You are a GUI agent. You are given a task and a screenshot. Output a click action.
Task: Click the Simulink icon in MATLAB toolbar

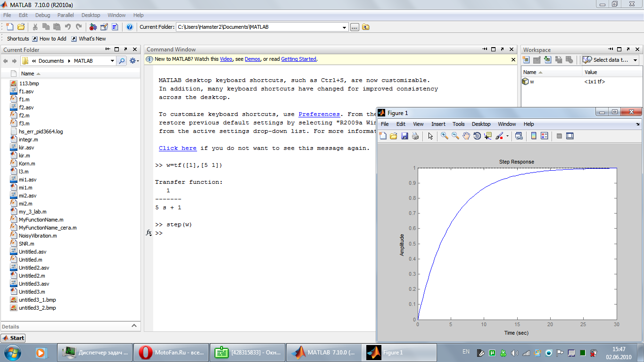point(93,27)
